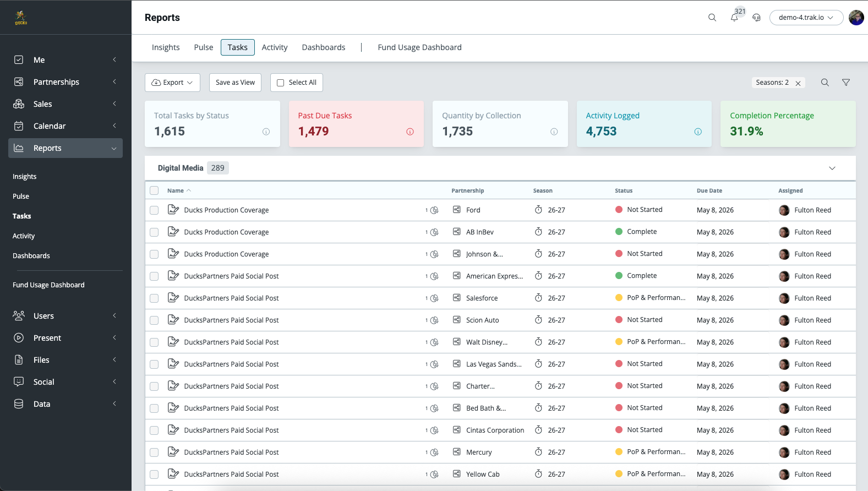Open the Export dropdown

coord(172,83)
